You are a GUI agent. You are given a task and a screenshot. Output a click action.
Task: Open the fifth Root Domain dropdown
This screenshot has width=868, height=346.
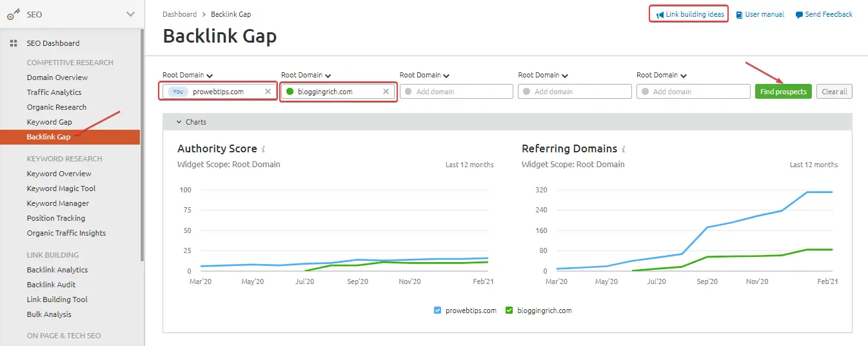[x=662, y=76]
